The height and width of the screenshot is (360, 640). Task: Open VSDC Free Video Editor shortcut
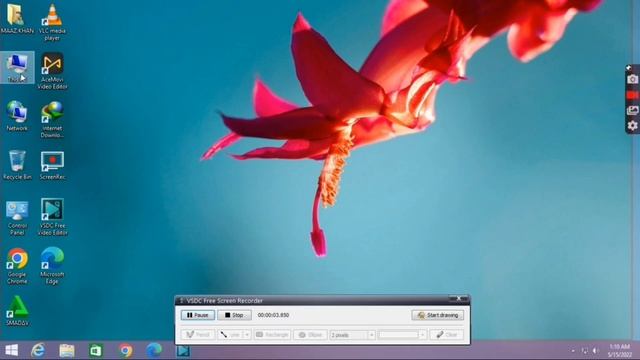point(52,217)
